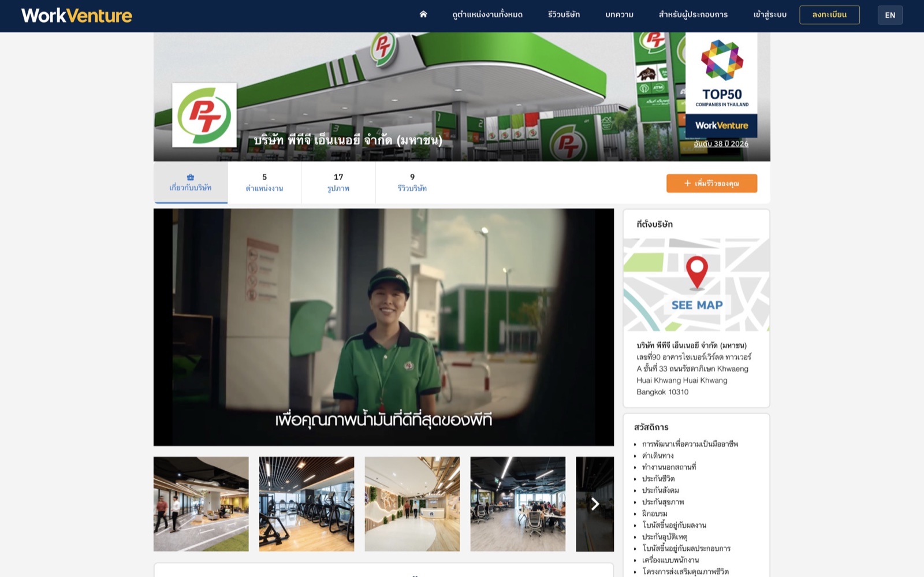Open the บทความ navigation link
This screenshot has width=924, height=577.
(x=619, y=15)
